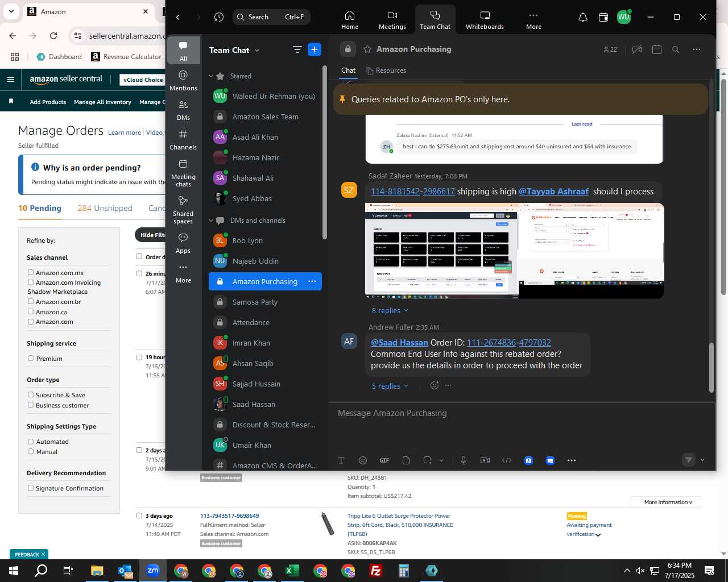Viewport: 728px width, 582px height.
Task: Open the Whiteboards tab
Action: [x=485, y=20]
